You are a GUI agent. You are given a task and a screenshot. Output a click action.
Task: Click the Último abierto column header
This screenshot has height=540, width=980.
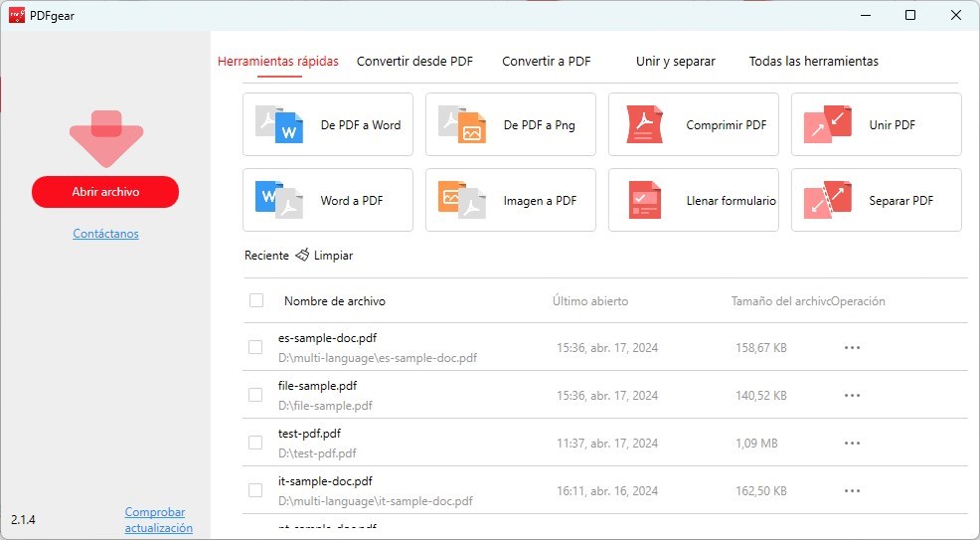tap(590, 301)
